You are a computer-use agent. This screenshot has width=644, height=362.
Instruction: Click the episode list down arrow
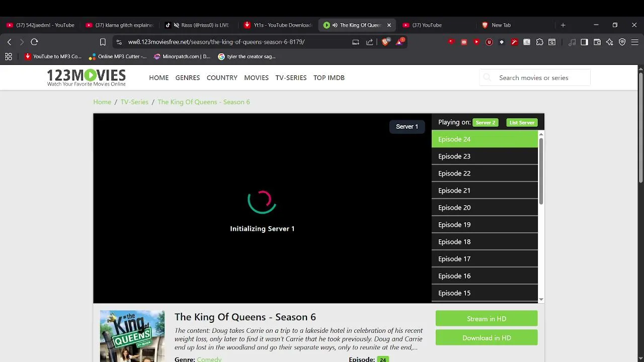(541, 300)
